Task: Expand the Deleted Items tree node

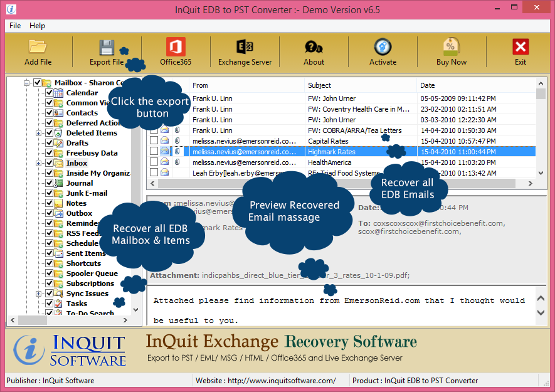Action: pyautogui.click(x=39, y=133)
